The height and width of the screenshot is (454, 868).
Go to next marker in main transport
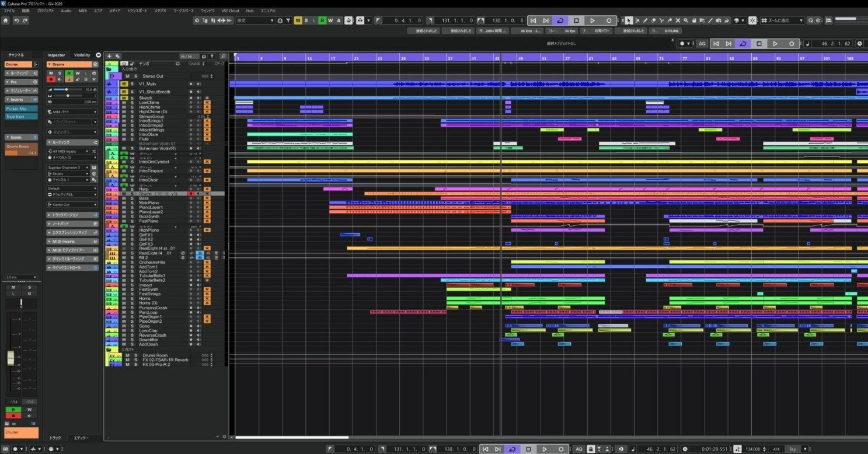[547, 20]
